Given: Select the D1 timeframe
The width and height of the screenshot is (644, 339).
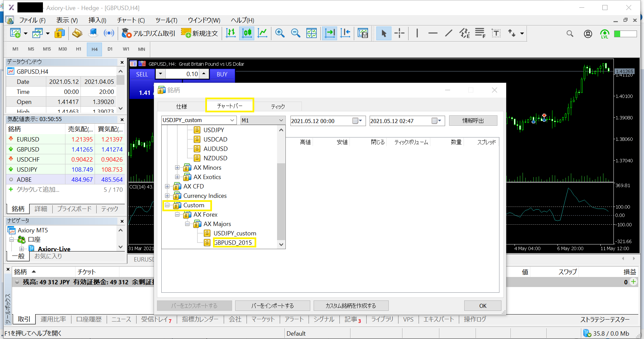Looking at the screenshot, I should (x=110, y=49).
